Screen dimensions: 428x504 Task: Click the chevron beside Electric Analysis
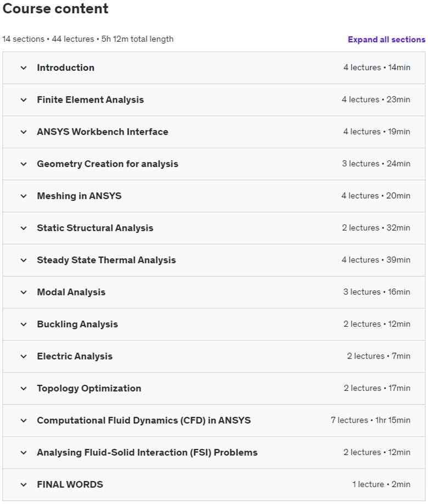[24, 356]
